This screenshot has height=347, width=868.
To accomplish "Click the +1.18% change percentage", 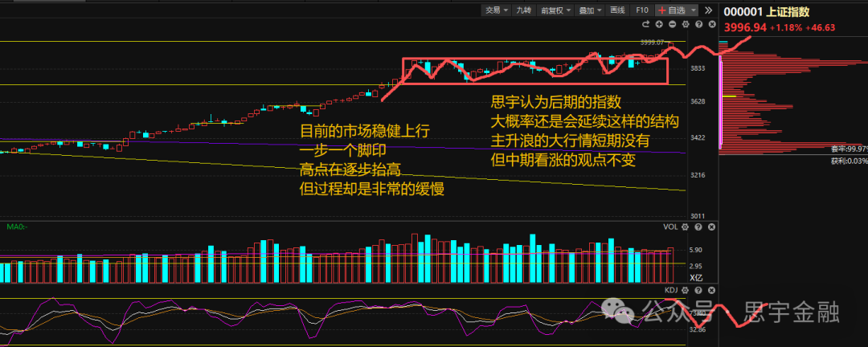I will click(x=786, y=28).
